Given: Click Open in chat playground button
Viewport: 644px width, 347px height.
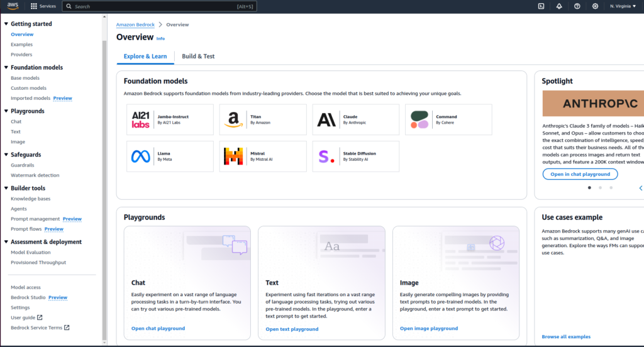Looking at the screenshot, I should point(580,174).
